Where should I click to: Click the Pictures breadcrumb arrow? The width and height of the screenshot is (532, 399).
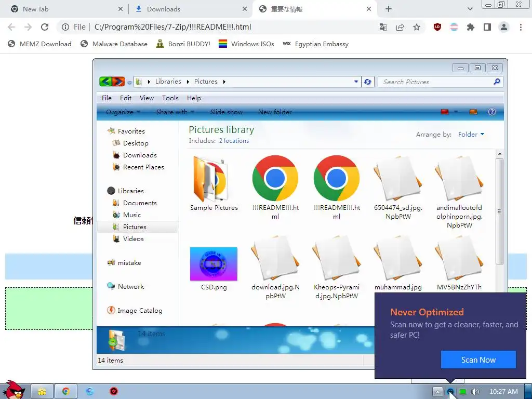[x=224, y=82]
